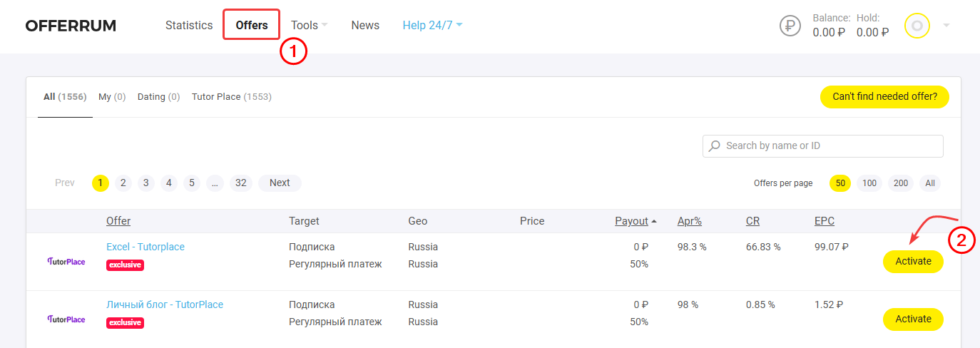Open the Help 24/7 dropdown

tap(433, 25)
